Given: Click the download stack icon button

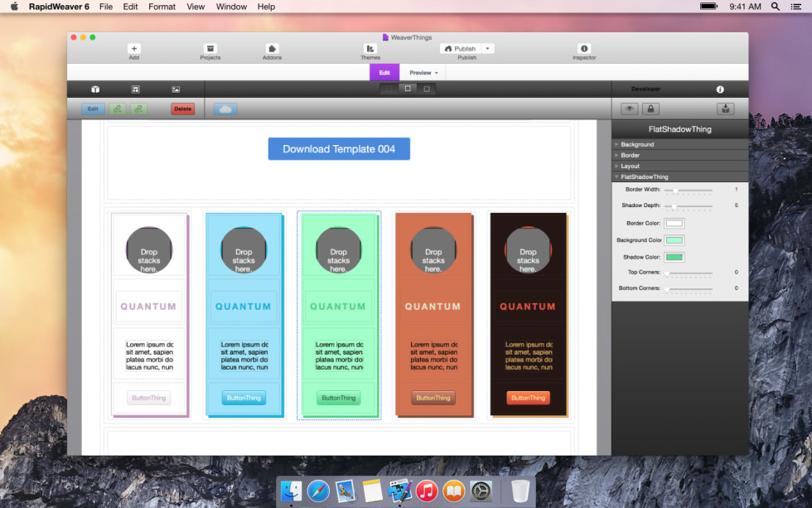Looking at the screenshot, I should tap(726, 109).
